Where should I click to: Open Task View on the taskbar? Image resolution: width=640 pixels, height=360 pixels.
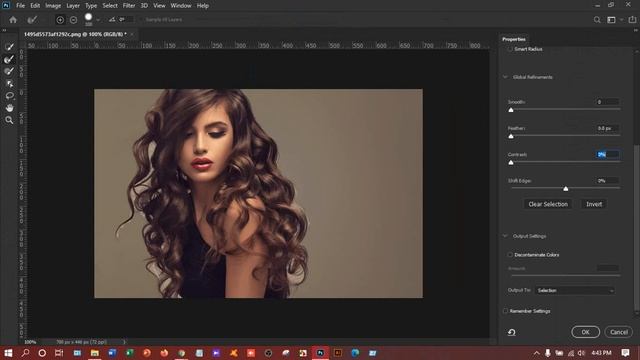pyautogui.click(x=59, y=353)
